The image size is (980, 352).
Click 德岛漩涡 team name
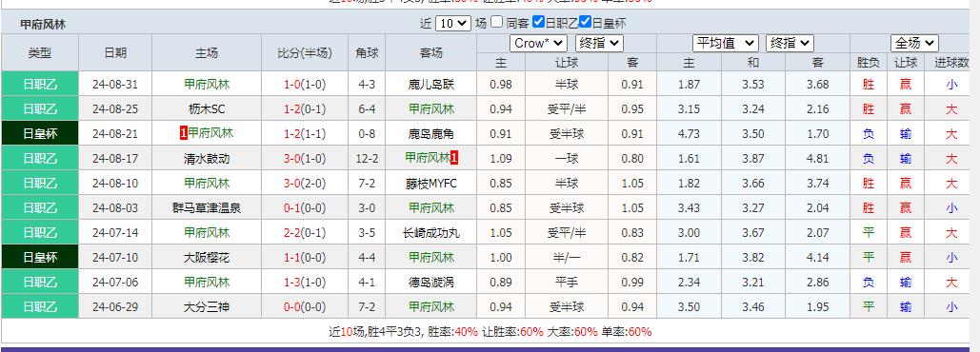click(x=430, y=283)
